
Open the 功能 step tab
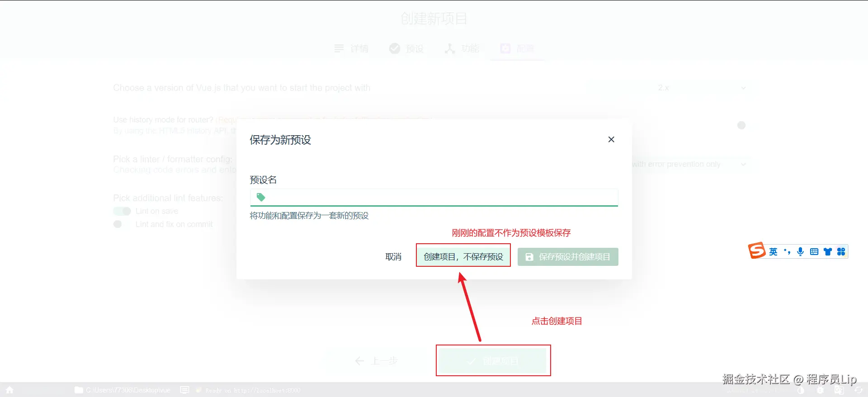click(462, 48)
